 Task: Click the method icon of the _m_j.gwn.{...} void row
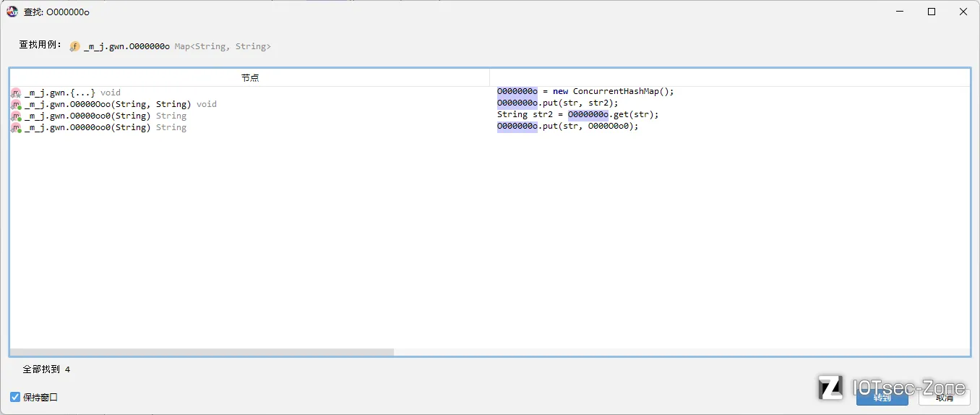pyautogui.click(x=16, y=93)
